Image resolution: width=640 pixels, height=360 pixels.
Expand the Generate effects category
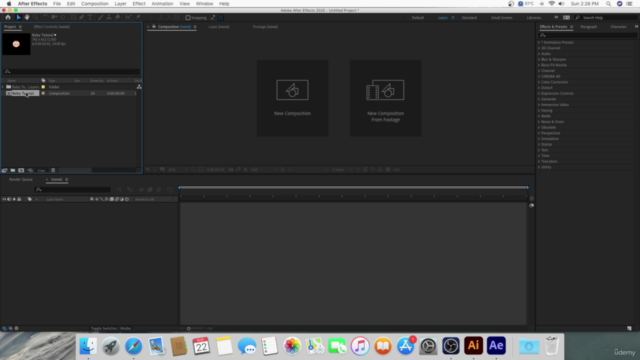pos(539,99)
